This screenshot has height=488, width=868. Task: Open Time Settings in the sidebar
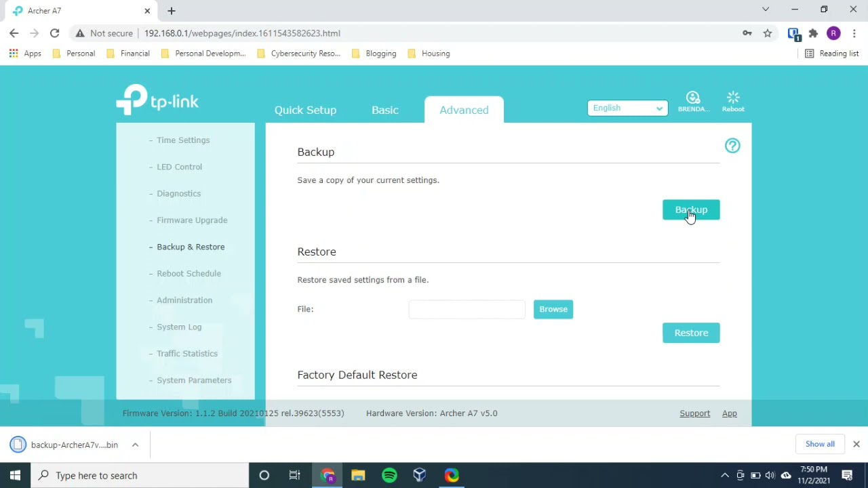[x=183, y=140]
